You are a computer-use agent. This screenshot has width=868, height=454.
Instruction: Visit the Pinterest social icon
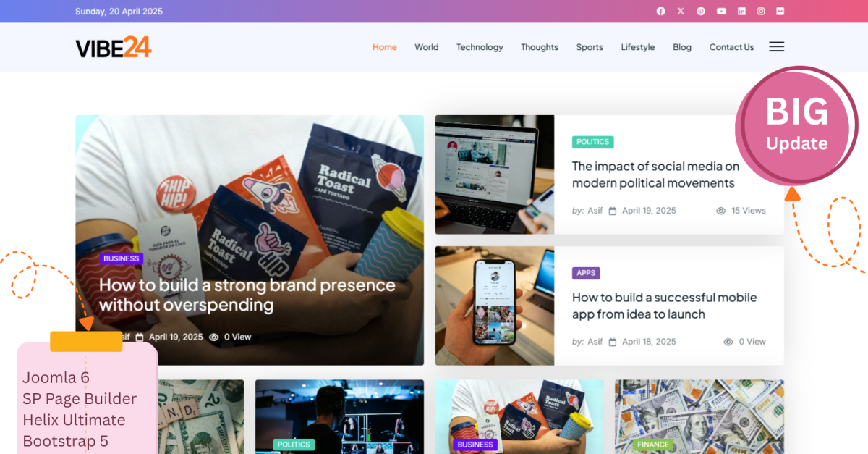click(x=701, y=11)
